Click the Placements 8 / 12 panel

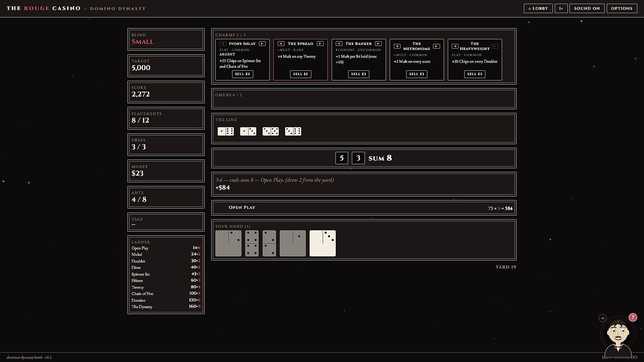tap(166, 118)
